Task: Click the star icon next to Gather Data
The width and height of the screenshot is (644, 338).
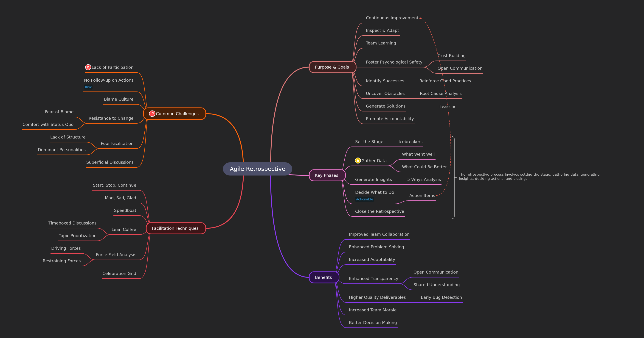Action: click(x=358, y=161)
